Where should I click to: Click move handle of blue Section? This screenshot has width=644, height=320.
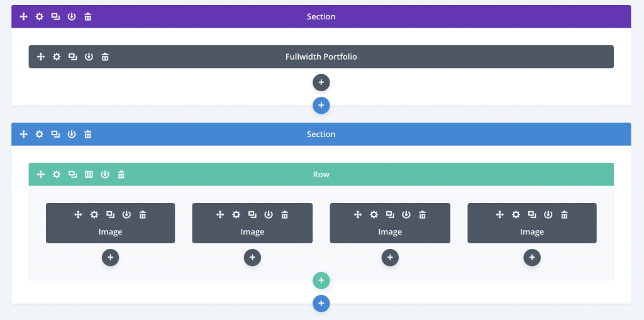click(x=24, y=134)
